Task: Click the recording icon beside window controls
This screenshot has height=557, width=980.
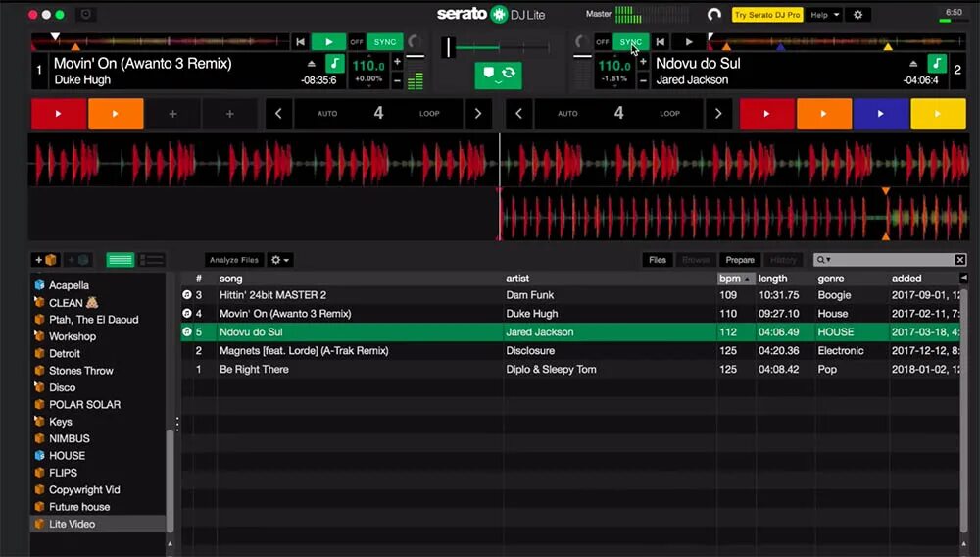Action: point(86,15)
